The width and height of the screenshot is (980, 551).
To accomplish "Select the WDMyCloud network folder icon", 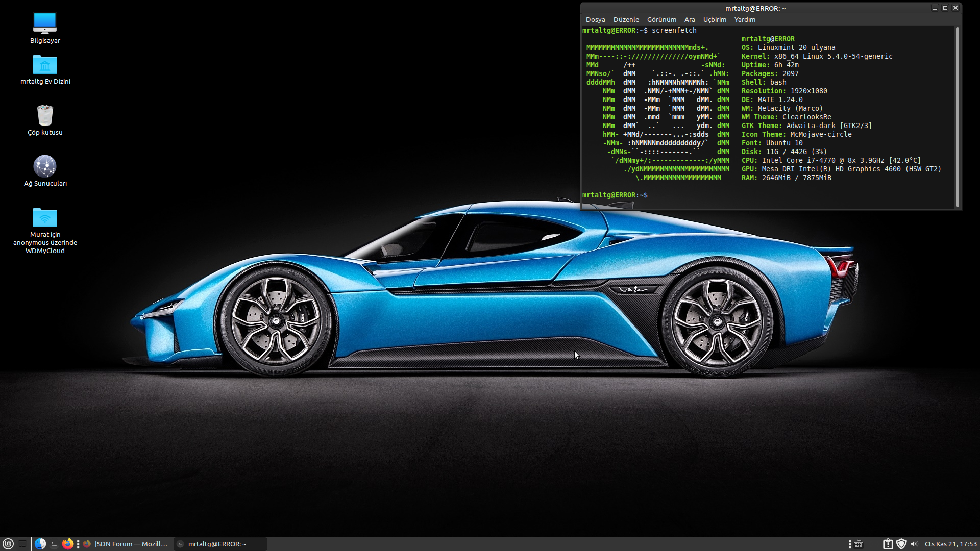I will point(45,218).
